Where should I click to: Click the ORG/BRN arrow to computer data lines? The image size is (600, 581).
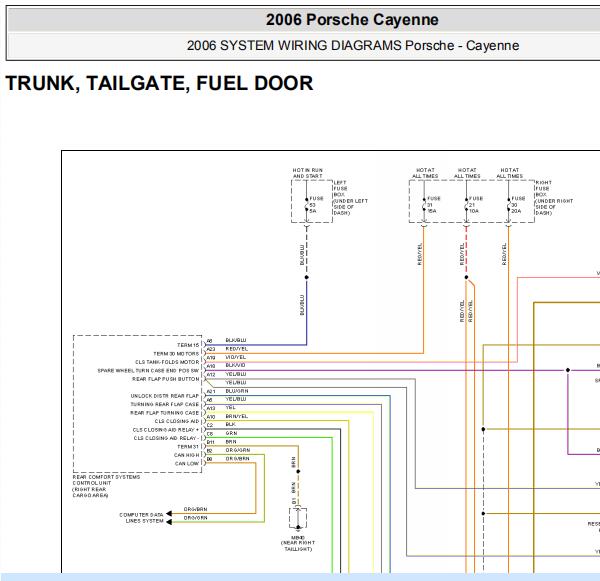[x=169, y=514]
